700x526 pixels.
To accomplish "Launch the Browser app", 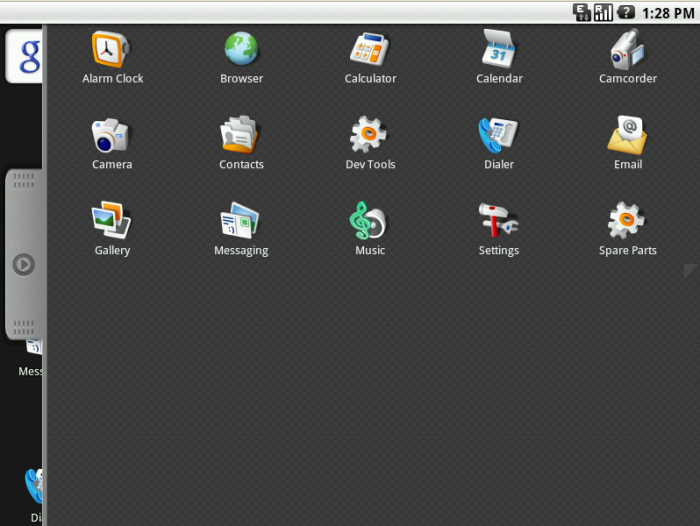I will (241, 57).
